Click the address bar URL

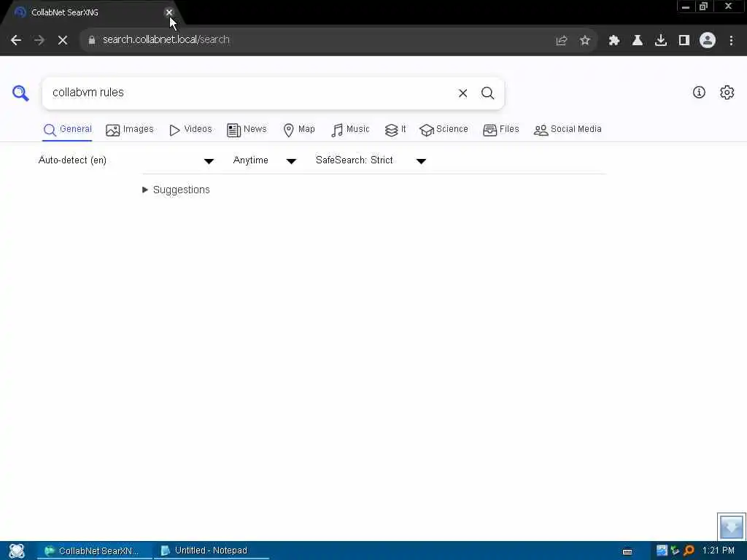(x=166, y=40)
